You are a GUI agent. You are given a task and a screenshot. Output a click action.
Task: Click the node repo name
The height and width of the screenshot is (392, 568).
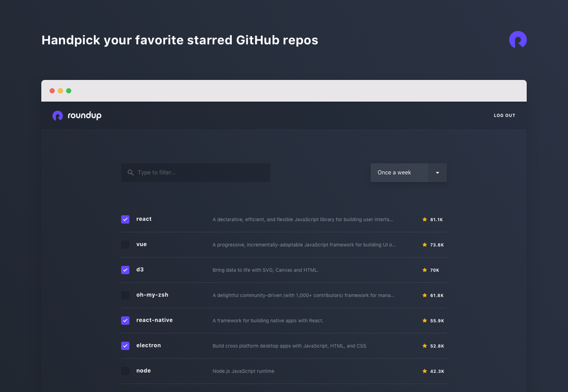point(144,371)
